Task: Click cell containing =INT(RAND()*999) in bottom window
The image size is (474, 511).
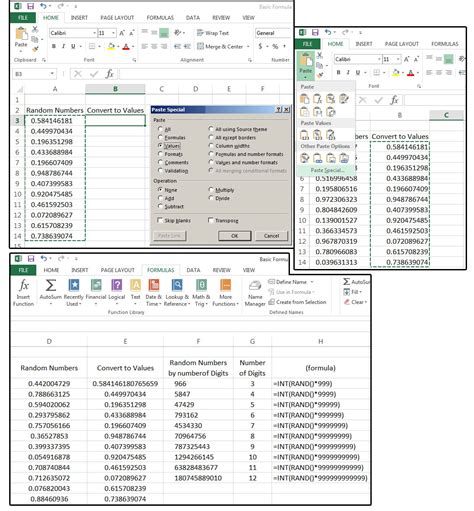Action: pyautogui.click(x=320, y=384)
